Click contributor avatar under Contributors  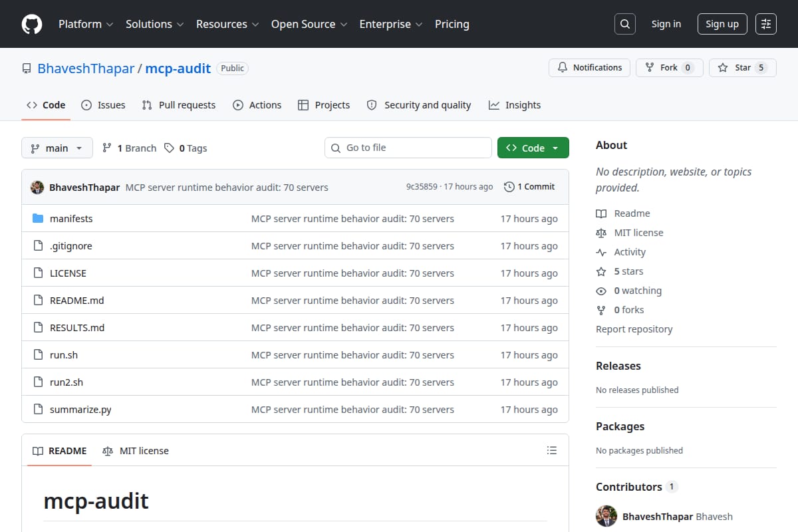tap(606, 516)
